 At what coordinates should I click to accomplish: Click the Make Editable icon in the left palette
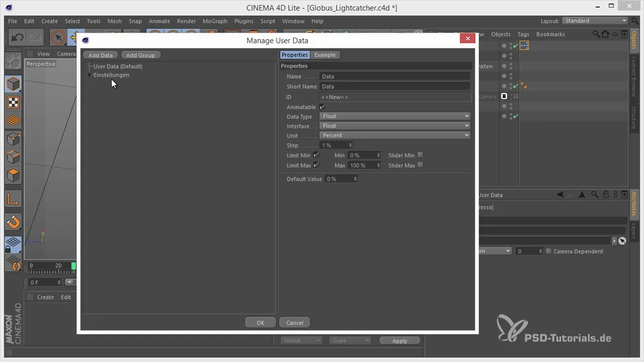point(13,61)
